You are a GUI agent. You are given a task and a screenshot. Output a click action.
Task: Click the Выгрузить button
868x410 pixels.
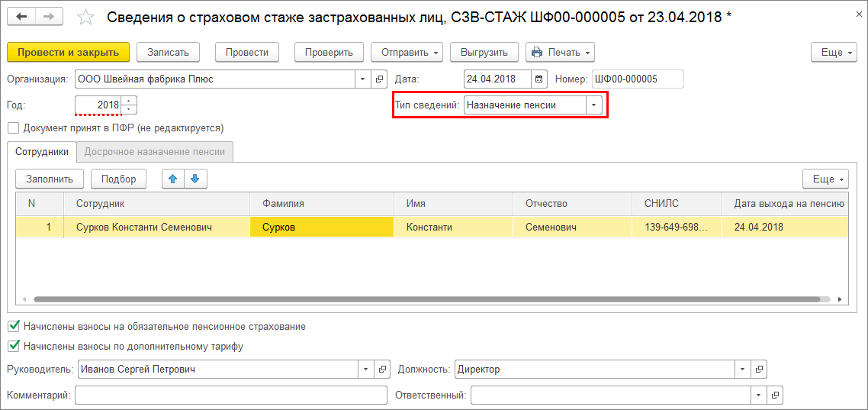click(x=484, y=53)
